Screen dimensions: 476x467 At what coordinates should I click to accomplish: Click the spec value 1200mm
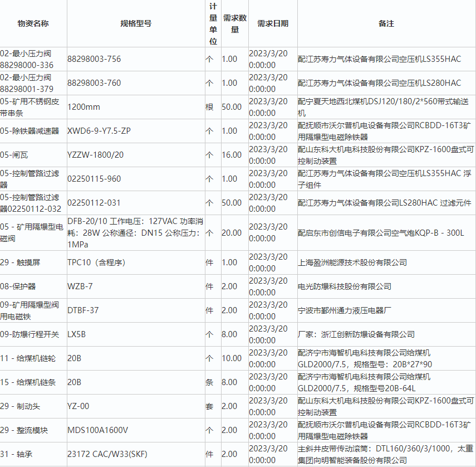point(136,107)
